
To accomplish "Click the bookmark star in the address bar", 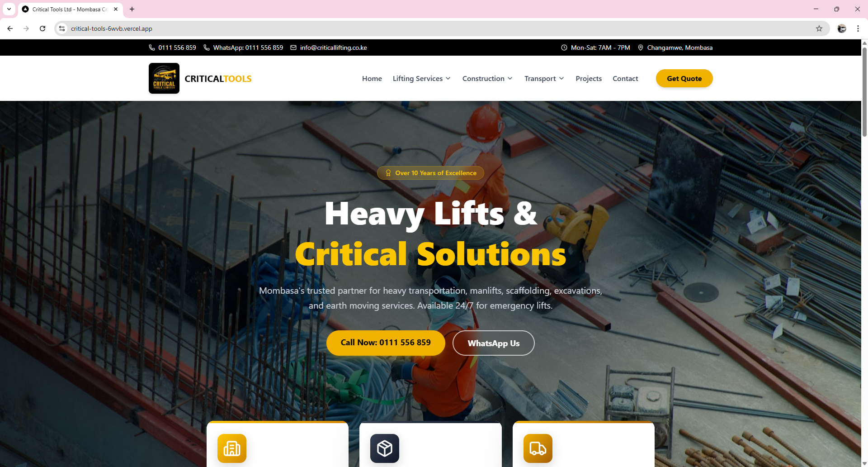I will (819, 29).
